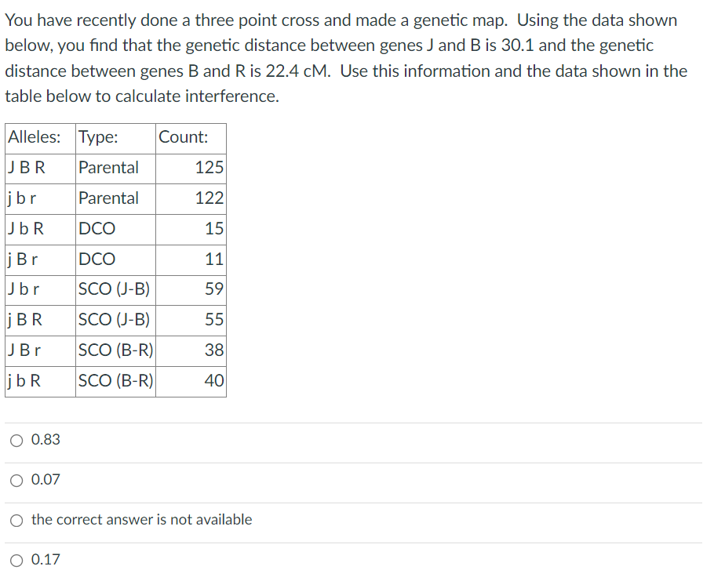Choose 'the correct answer is not available' radio
Screen dimensions: 714x588
(17, 520)
